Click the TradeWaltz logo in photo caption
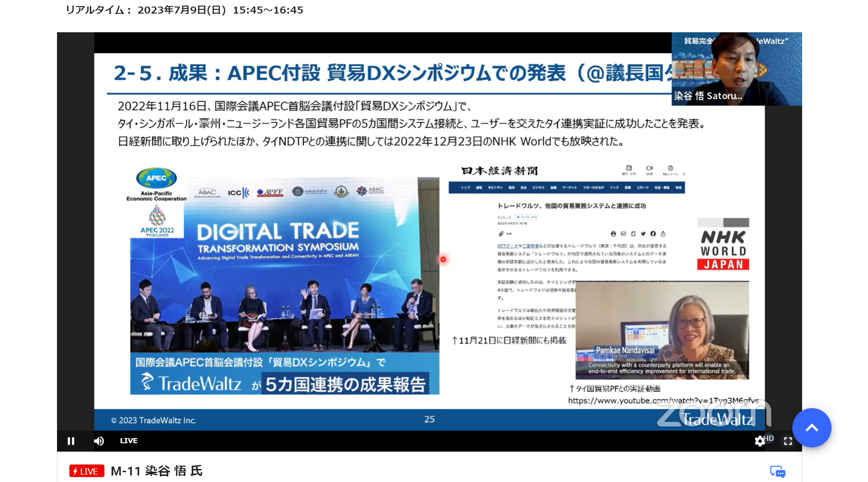The image size is (868, 482). [x=192, y=383]
